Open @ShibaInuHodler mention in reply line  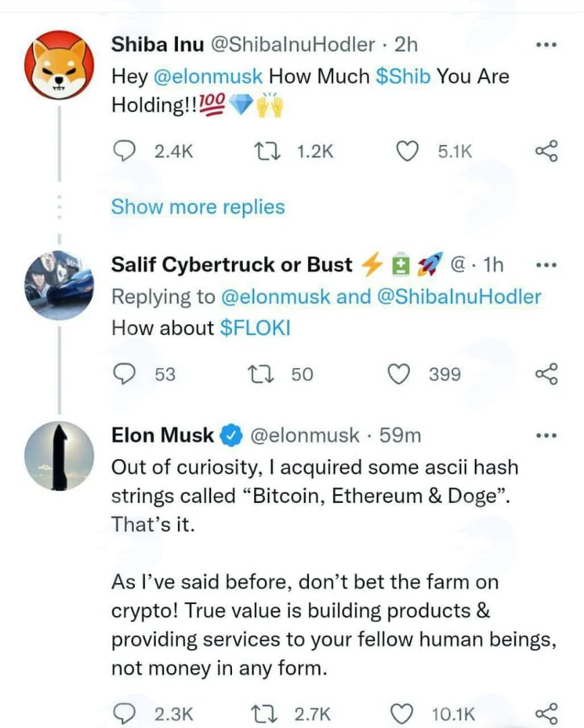[459, 297]
